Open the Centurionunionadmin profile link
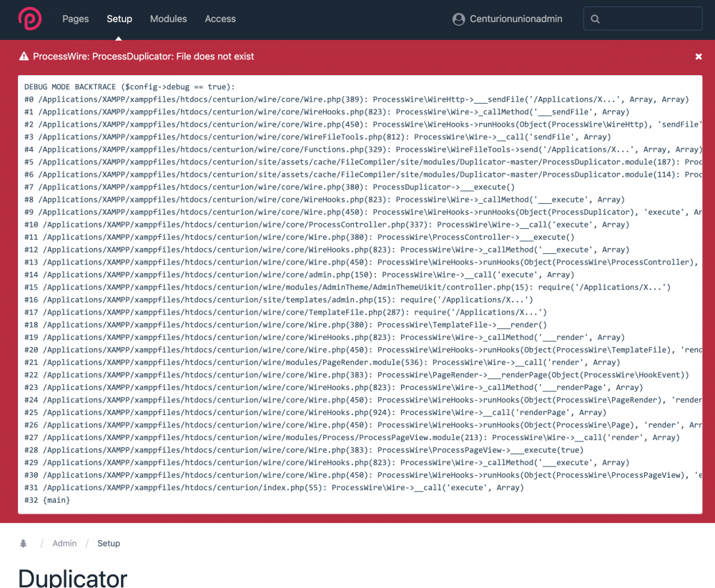 click(516, 19)
